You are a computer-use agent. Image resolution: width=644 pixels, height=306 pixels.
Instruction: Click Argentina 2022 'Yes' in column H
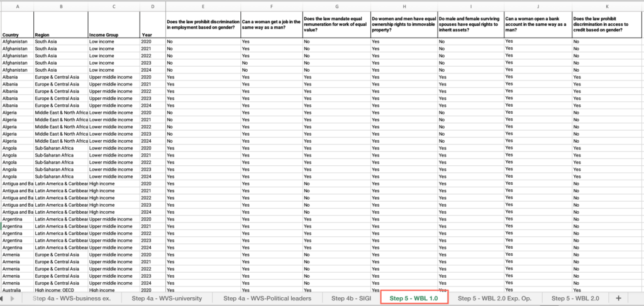pyautogui.click(x=404, y=233)
